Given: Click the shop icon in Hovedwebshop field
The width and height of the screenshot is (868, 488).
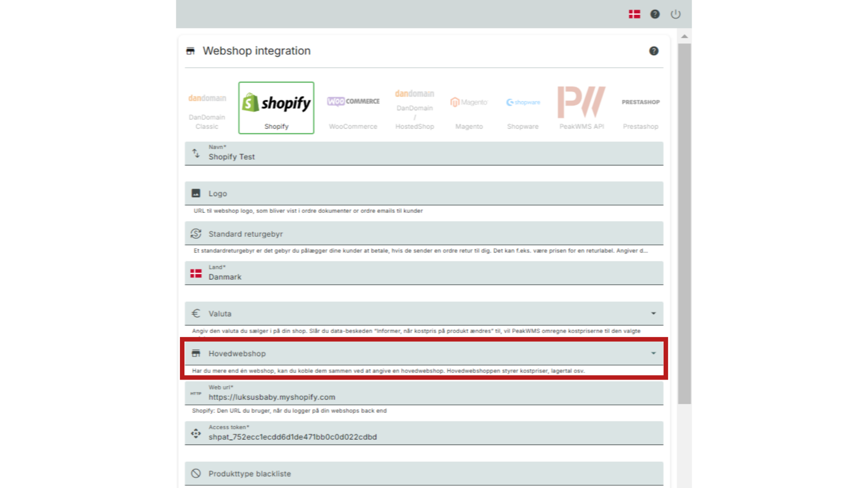Looking at the screenshot, I should [196, 353].
